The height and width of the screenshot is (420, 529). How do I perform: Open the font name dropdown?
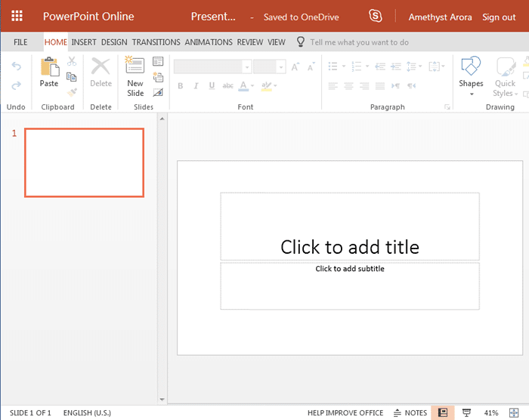coord(247,66)
